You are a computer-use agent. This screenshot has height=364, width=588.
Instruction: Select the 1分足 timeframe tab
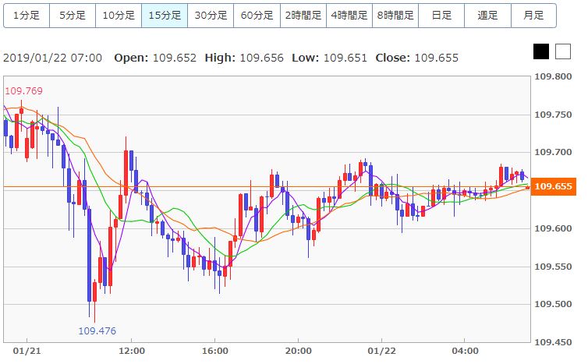(27, 16)
